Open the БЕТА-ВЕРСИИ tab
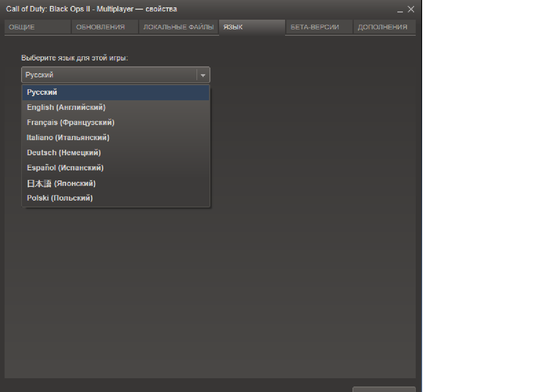The image size is (550, 392). [x=319, y=27]
